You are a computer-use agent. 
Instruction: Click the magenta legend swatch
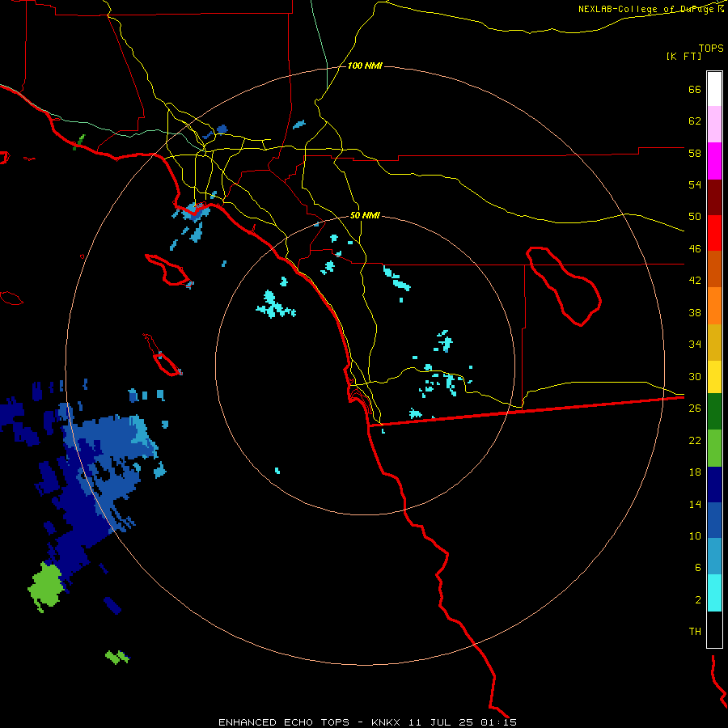[714, 161]
